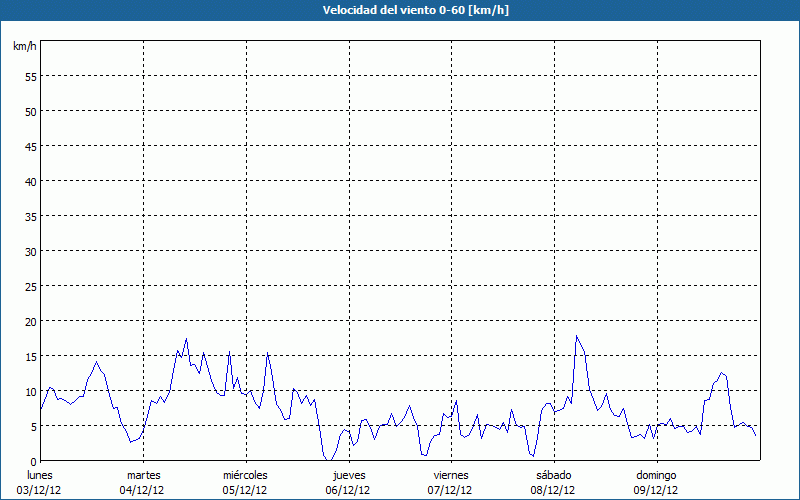Select the 06/12/12 date label
This screenshot has height=500, width=800.
tap(349, 490)
